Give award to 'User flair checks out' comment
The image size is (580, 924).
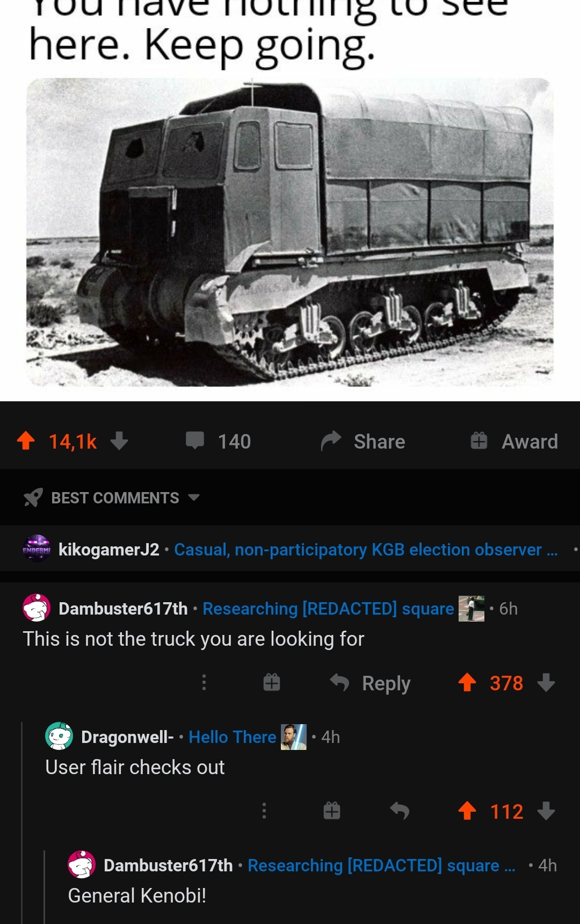pos(332,811)
